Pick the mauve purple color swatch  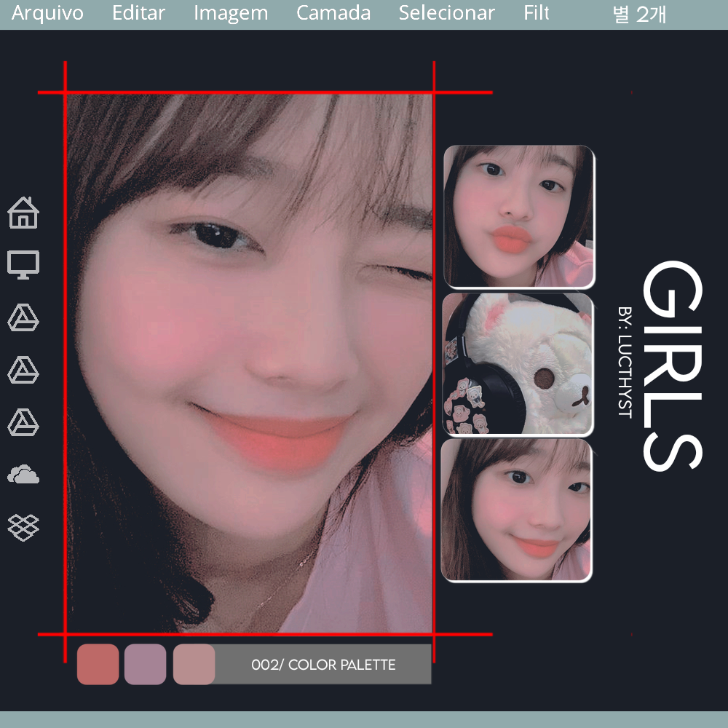tap(146, 664)
